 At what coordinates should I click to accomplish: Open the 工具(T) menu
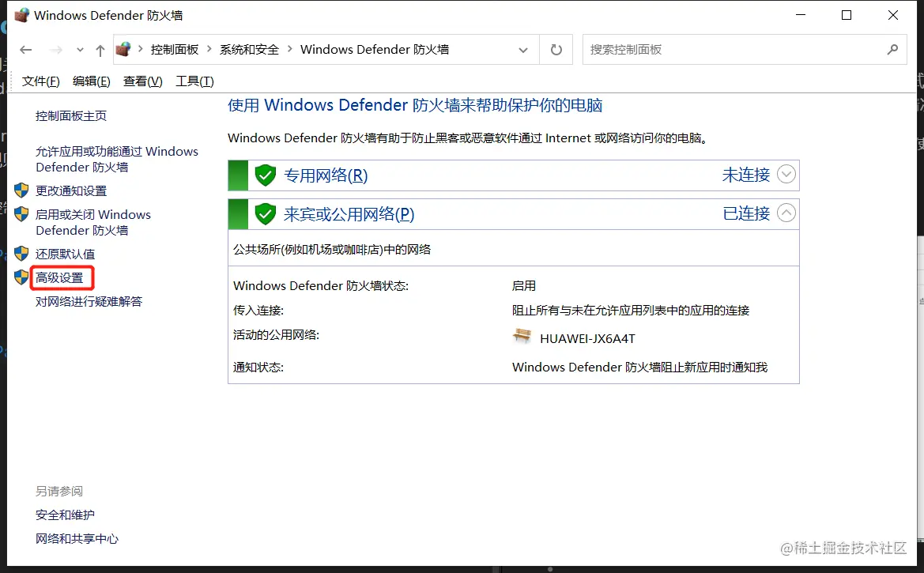pyautogui.click(x=194, y=81)
